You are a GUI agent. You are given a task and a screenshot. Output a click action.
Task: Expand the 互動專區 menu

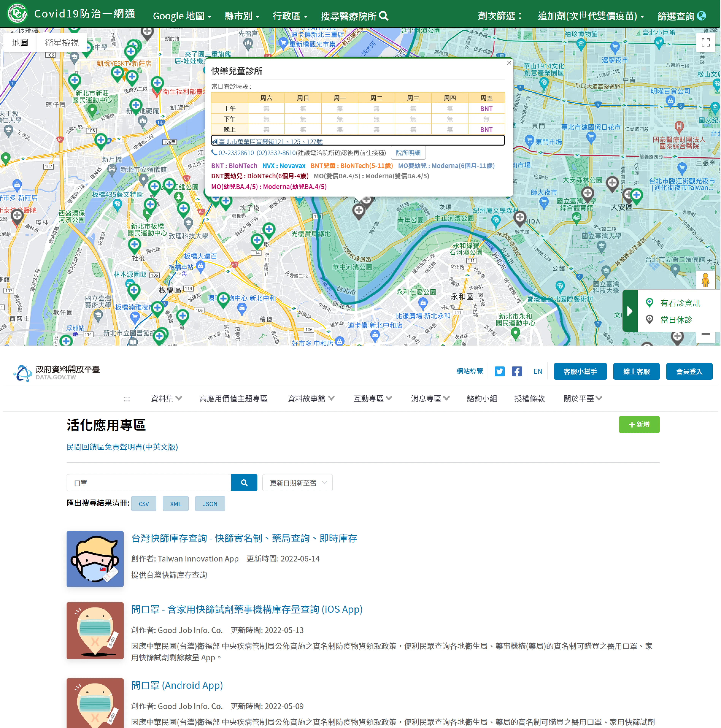point(373,398)
